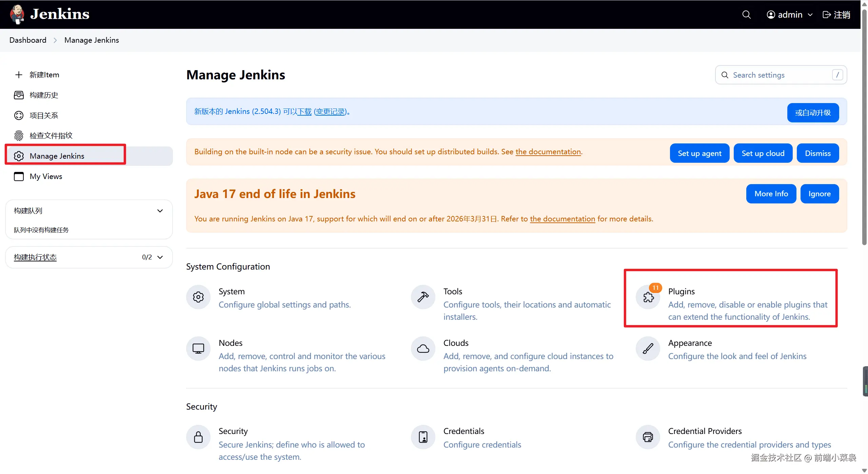The width and height of the screenshot is (868, 474).
Task: Open My Views in the sidebar
Action: (46, 177)
